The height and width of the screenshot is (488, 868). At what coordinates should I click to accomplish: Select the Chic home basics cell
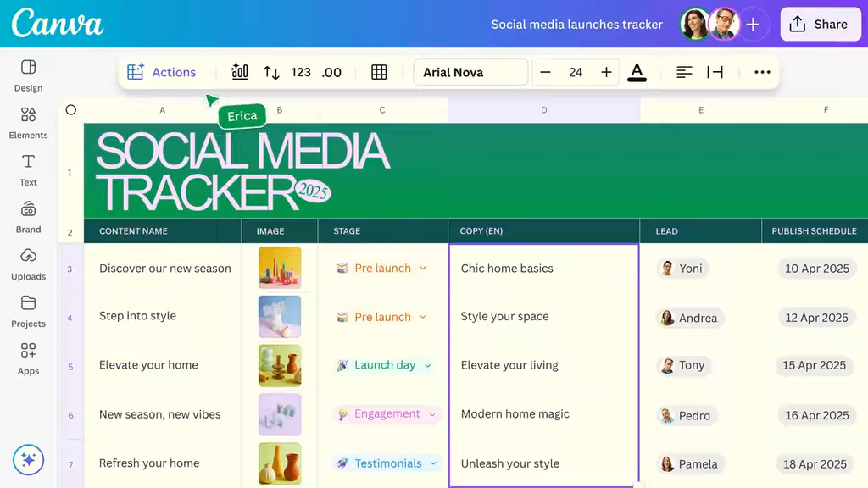click(543, 269)
